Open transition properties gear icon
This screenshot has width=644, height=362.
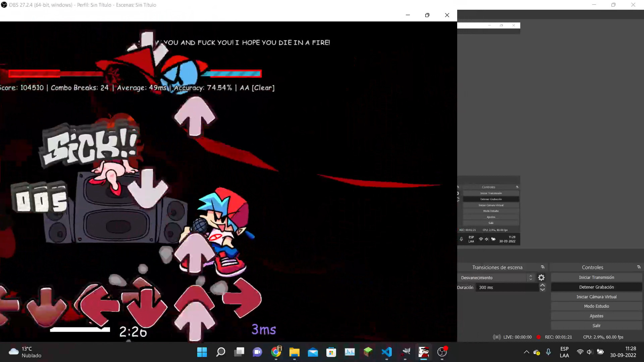(541, 278)
